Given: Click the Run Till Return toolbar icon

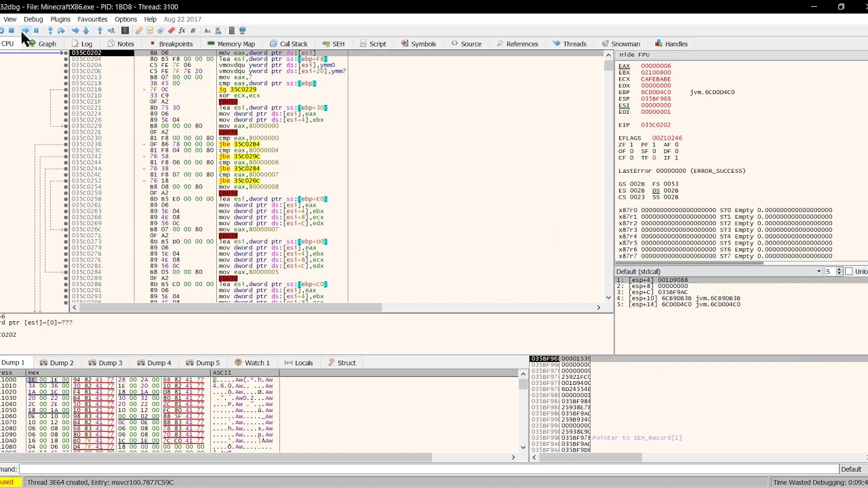Looking at the screenshot, I should coord(100,30).
